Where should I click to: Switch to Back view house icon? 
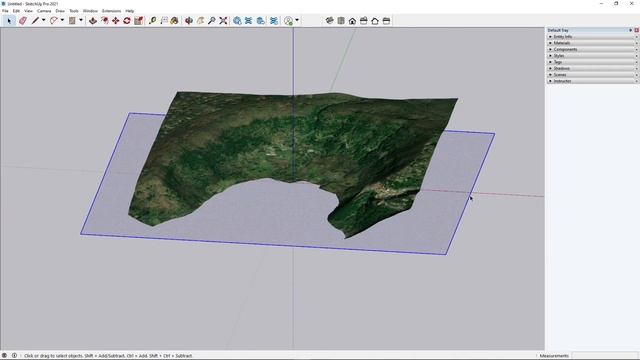click(x=375, y=20)
